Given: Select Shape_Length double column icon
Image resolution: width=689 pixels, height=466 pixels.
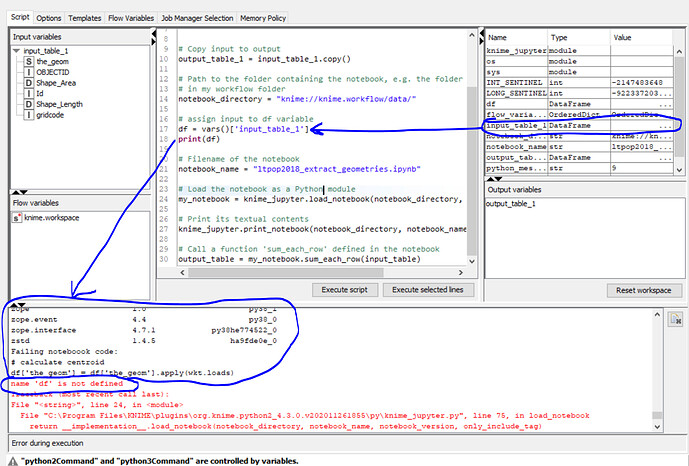Looking at the screenshot, I should pyautogui.click(x=29, y=104).
